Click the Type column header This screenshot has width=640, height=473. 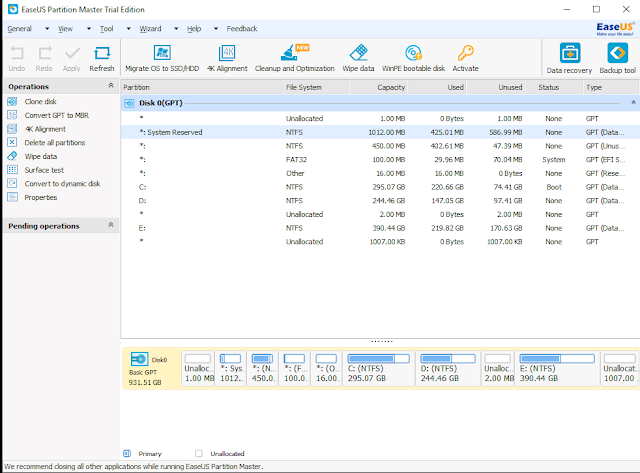(x=611, y=87)
